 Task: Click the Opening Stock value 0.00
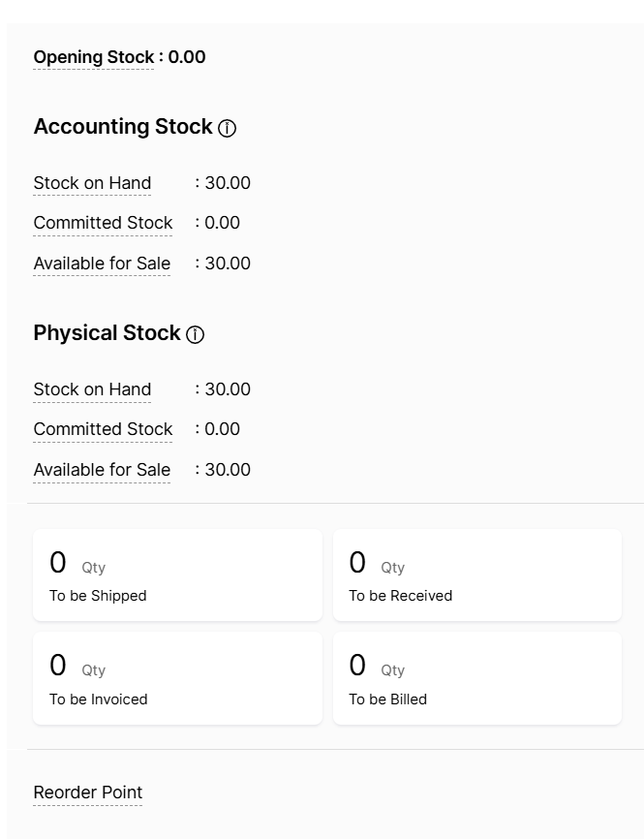point(187,57)
